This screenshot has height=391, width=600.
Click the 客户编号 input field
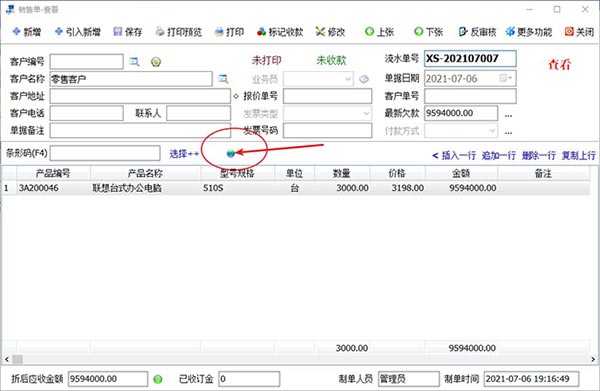tap(86, 62)
